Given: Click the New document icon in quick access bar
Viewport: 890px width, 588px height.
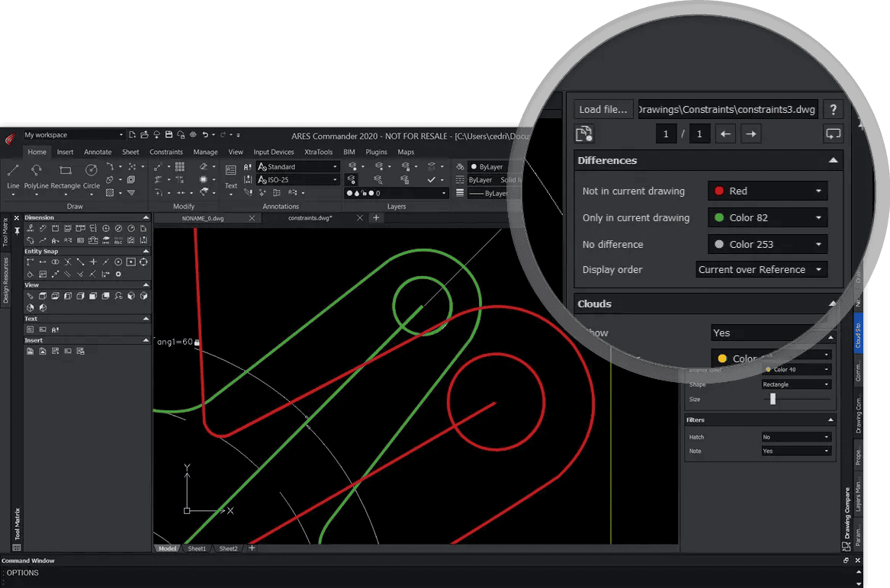Looking at the screenshot, I should [x=132, y=134].
